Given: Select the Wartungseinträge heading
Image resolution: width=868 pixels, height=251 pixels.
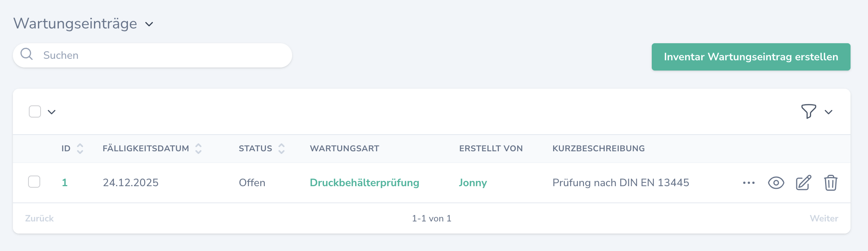Looking at the screenshot, I should click(75, 24).
